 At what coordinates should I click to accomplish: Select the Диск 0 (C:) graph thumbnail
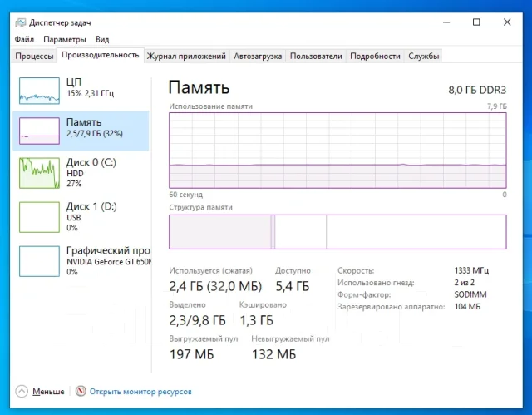[x=39, y=173]
